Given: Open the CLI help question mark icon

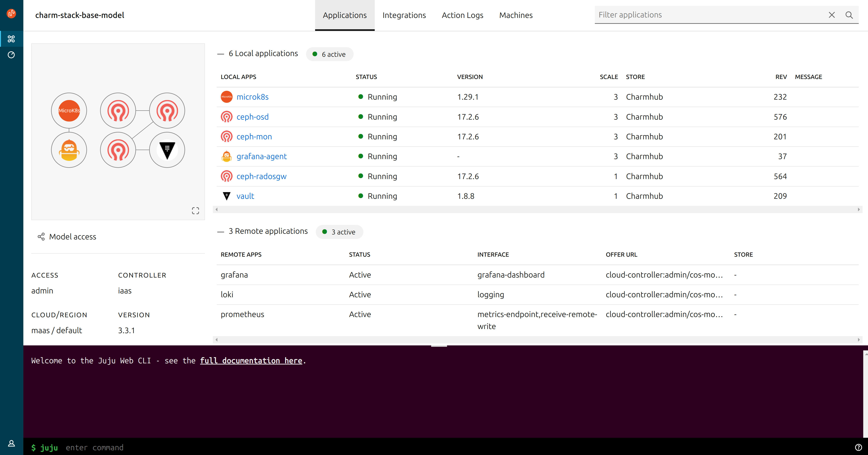Looking at the screenshot, I should click(858, 448).
